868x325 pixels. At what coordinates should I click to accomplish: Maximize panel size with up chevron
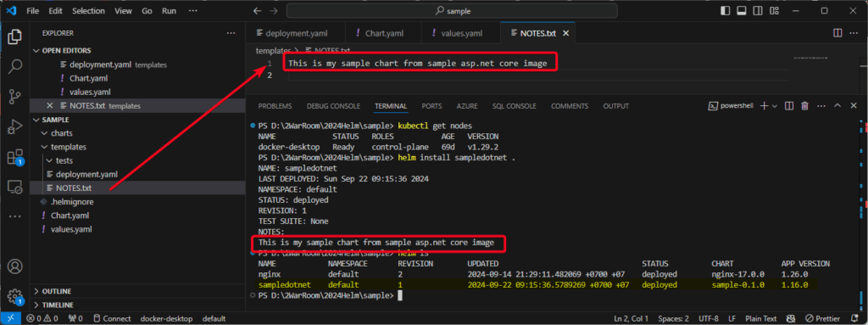click(x=837, y=106)
